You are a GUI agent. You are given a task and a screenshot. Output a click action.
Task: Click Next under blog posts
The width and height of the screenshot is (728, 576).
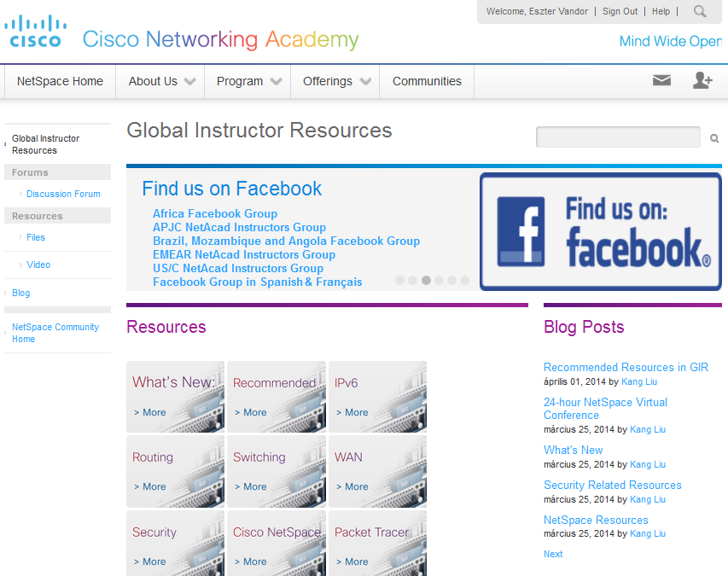553,554
